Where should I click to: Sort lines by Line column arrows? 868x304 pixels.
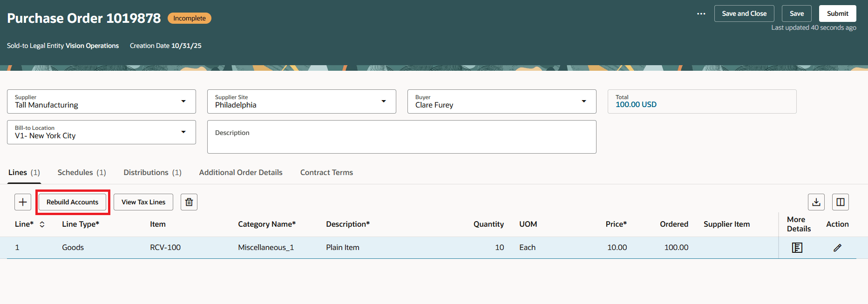[42, 224]
